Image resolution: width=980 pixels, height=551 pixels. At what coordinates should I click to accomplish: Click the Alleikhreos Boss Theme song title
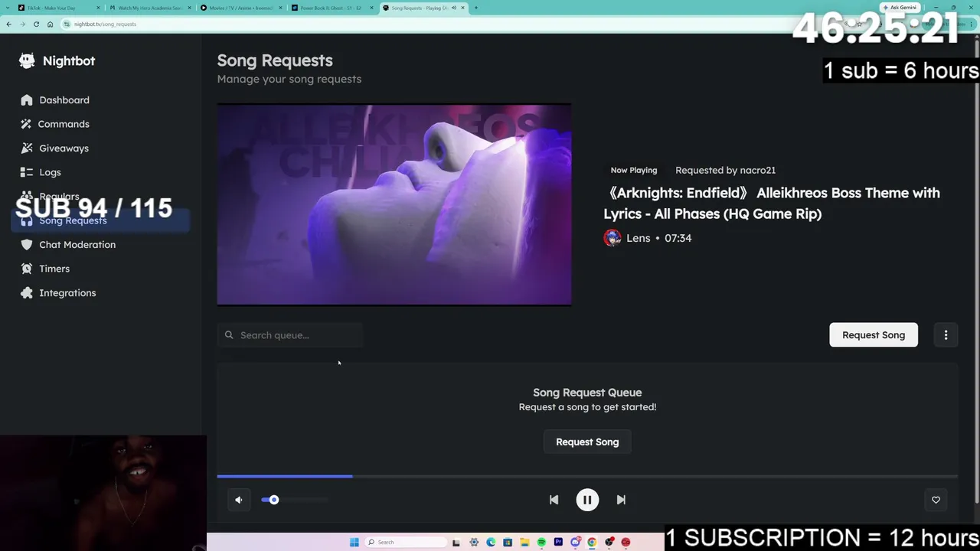pyautogui.click(x=772, y=204)
